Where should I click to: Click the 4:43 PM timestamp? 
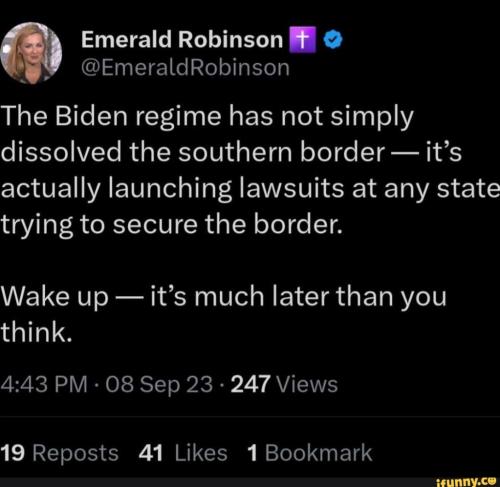[x=44, y=384]
